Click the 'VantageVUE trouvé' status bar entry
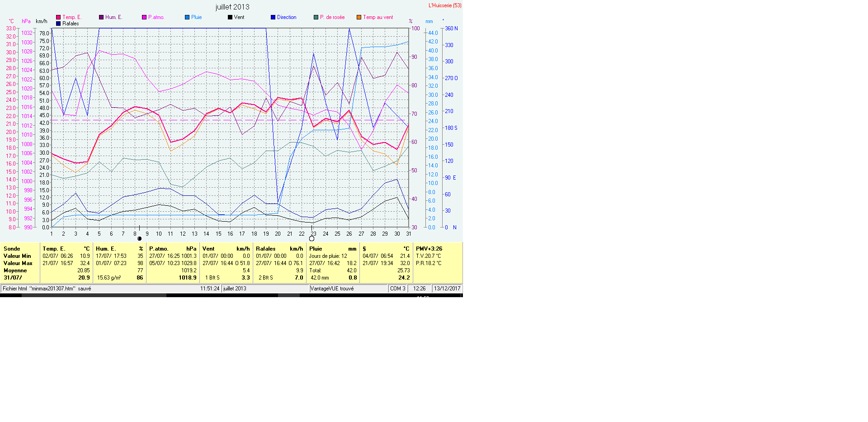Image resolution: width=868 pixels, height=422 pixels. (x=332, y=289)
